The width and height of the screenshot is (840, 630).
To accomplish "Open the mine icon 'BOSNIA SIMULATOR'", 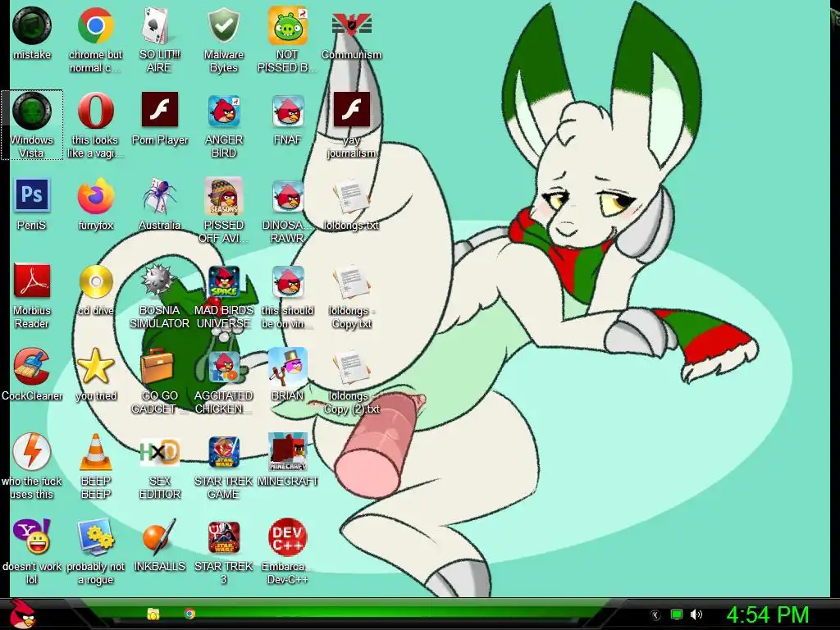I will tap(159, 281).
